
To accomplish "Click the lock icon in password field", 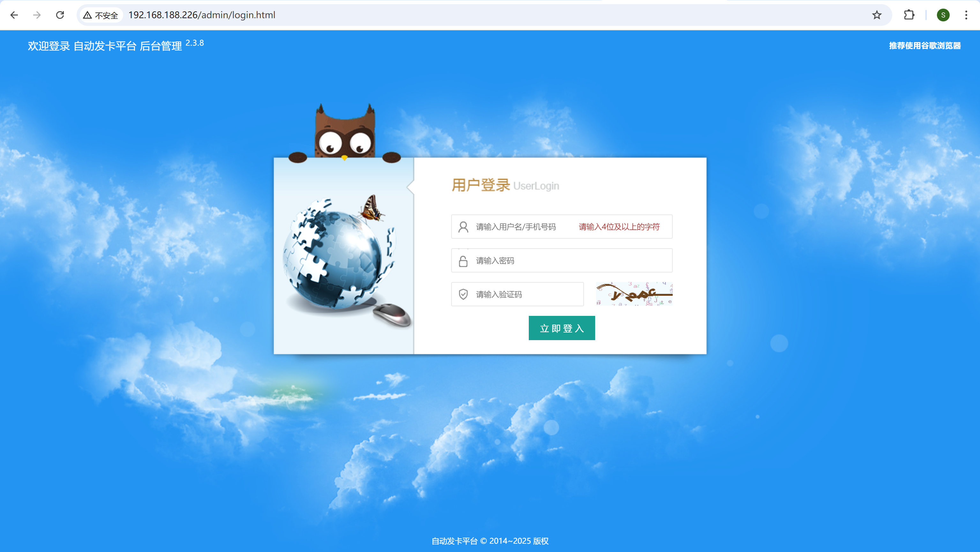I will [463, 261].
